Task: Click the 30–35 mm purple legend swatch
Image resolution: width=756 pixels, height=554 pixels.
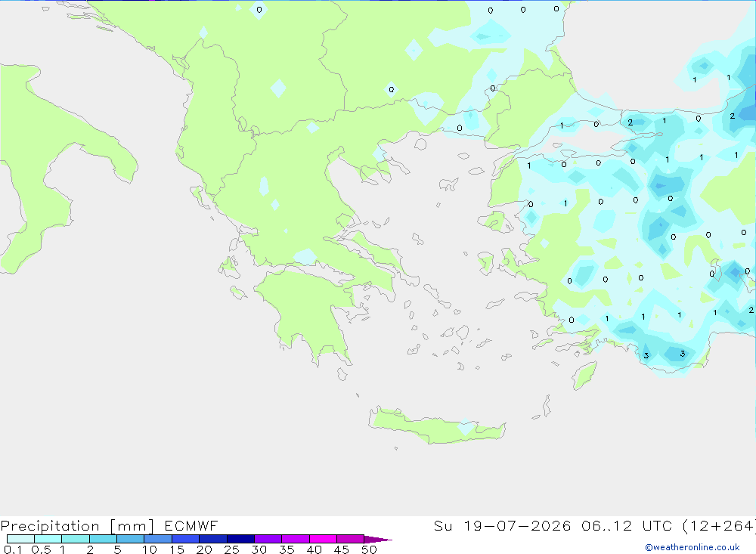Action: point(268,539)
